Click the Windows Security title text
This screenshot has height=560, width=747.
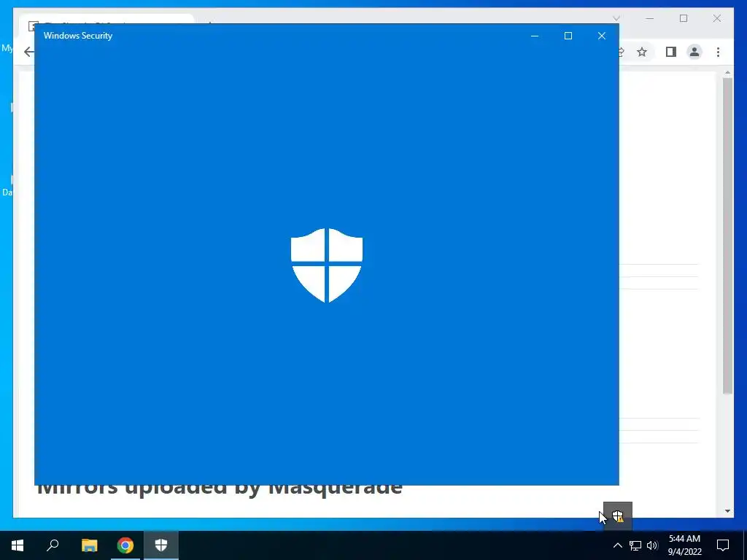point(78,36)
